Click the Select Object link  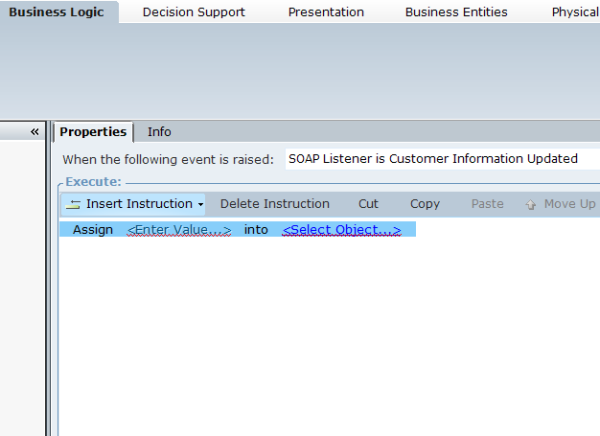[x=341, y=230]
